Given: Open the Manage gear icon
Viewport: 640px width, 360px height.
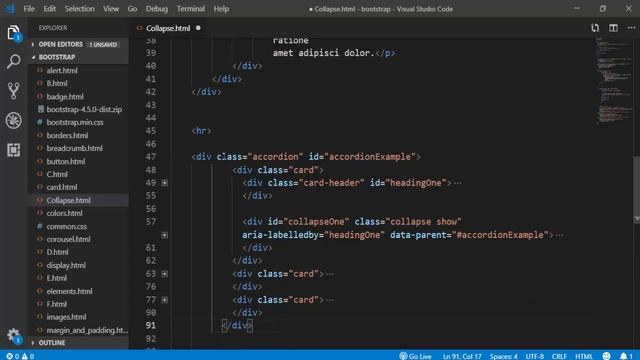Looking at the screenshot, I should [13, 336].
